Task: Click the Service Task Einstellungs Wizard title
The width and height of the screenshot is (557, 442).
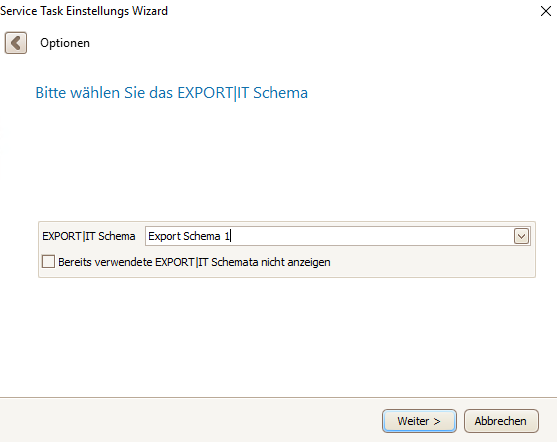Action: coord(84,11)
